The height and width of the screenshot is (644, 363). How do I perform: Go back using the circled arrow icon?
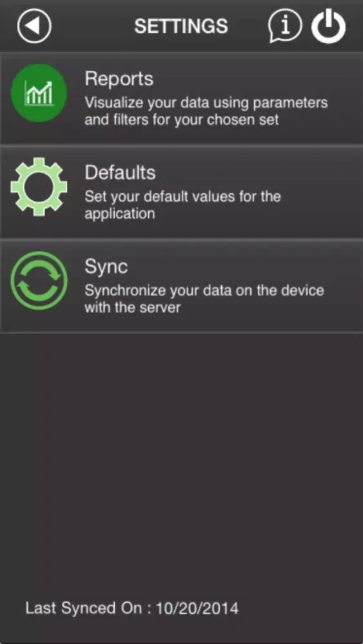point(35,26)
